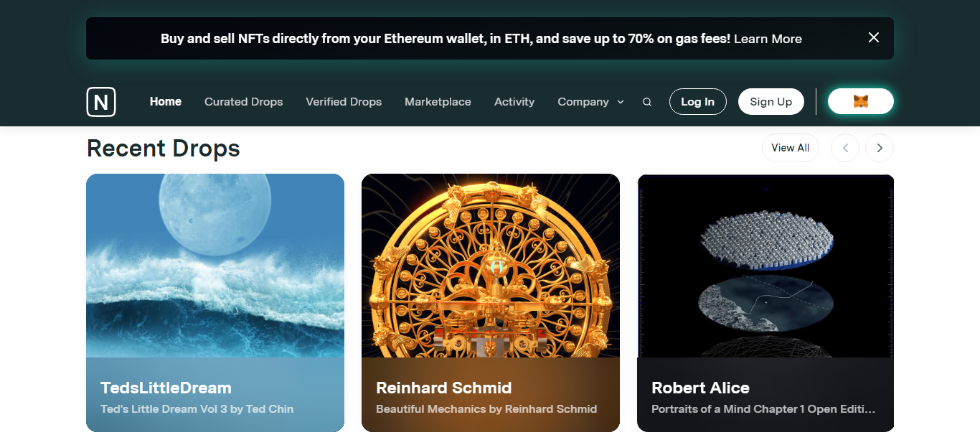This screenshot has width=980, height=435.
Task: Show previous drops with left arrow
Action: [x=844, y=148]
